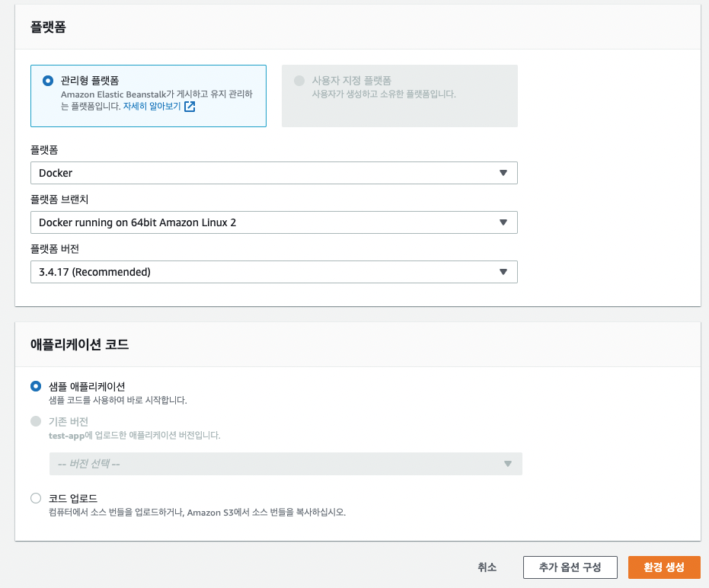Open the 버전 선택 dropdown
Screen dimensions: 709x588
point(286,464)
